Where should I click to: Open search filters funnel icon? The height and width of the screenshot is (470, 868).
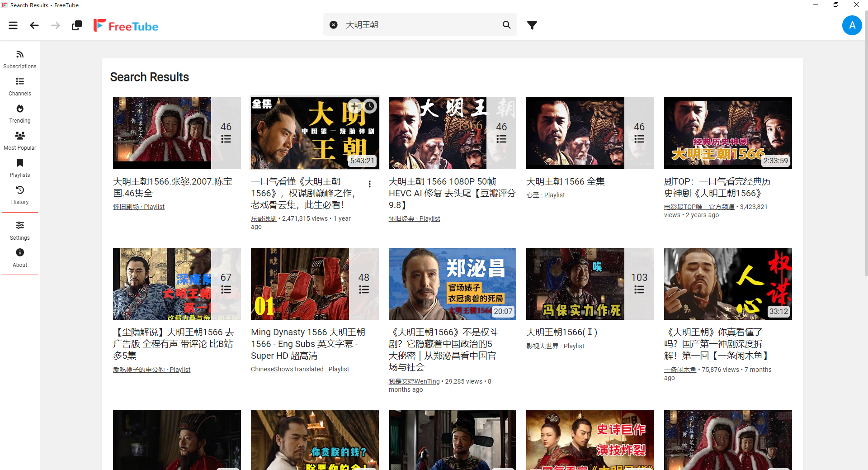tap(532, 25)
